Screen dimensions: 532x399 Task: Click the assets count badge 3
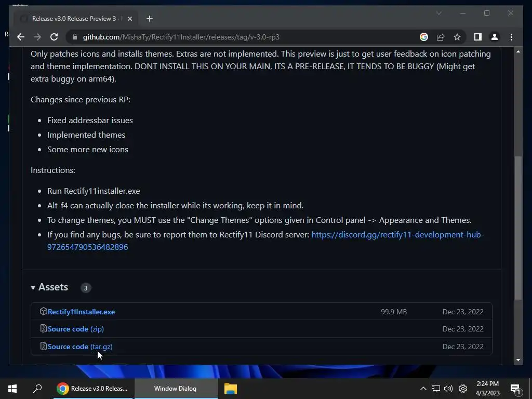coord(86,288)
